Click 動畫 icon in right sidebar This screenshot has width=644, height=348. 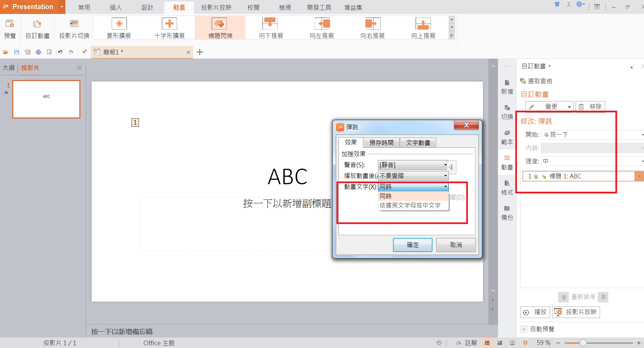[x=507, y=163]
